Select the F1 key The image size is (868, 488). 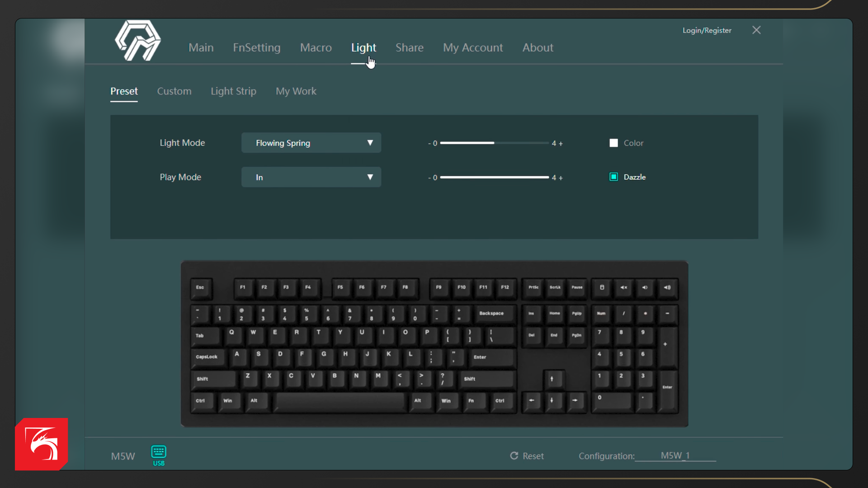pos(244,288)
